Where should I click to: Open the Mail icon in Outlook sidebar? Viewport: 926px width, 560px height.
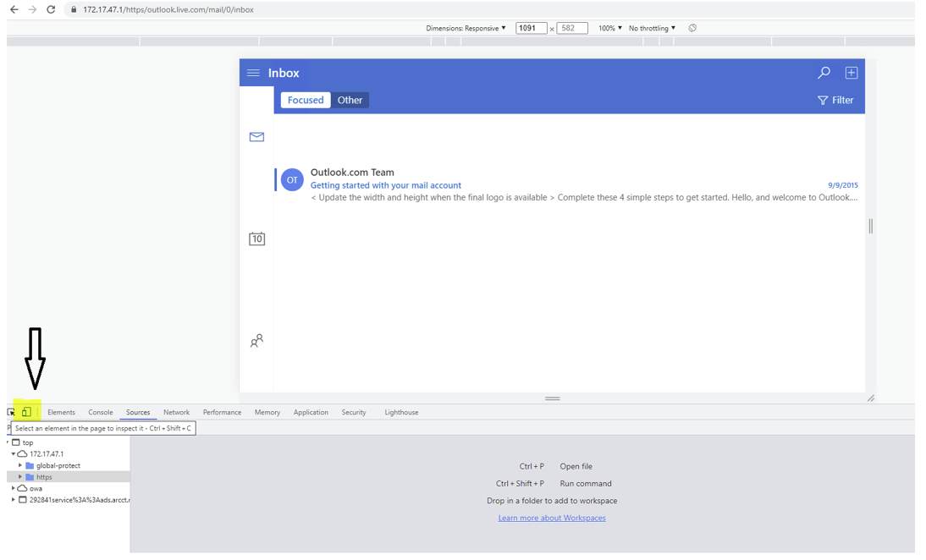[256, 136]
